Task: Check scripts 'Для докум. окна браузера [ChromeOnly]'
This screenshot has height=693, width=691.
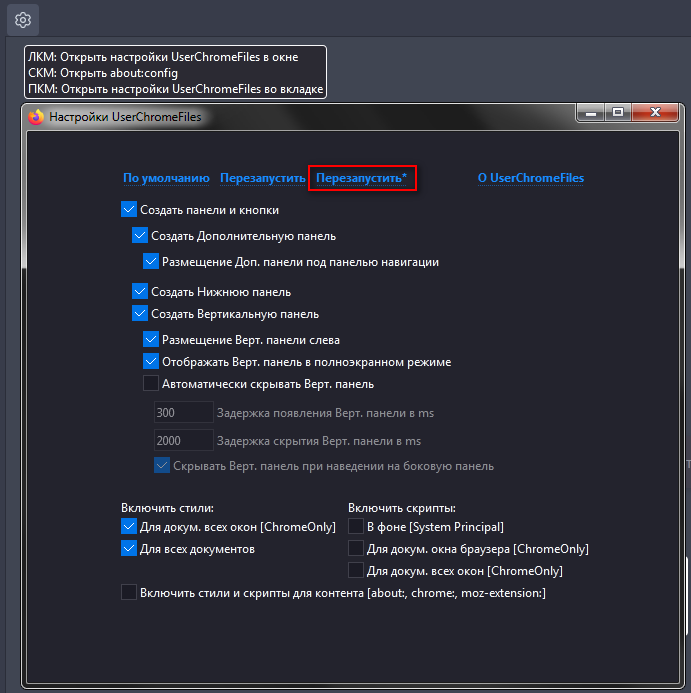Action: click(x=356, y=548)
